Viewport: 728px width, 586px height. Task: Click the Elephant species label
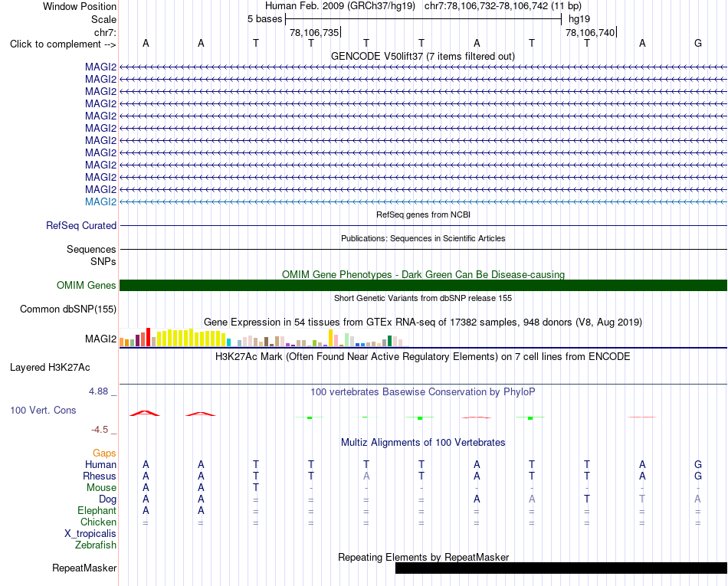coord(97,510)
